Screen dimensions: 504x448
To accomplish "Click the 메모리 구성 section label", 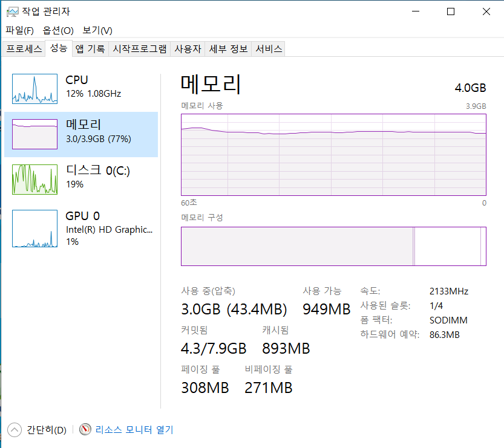I will (x=202, y=218).
